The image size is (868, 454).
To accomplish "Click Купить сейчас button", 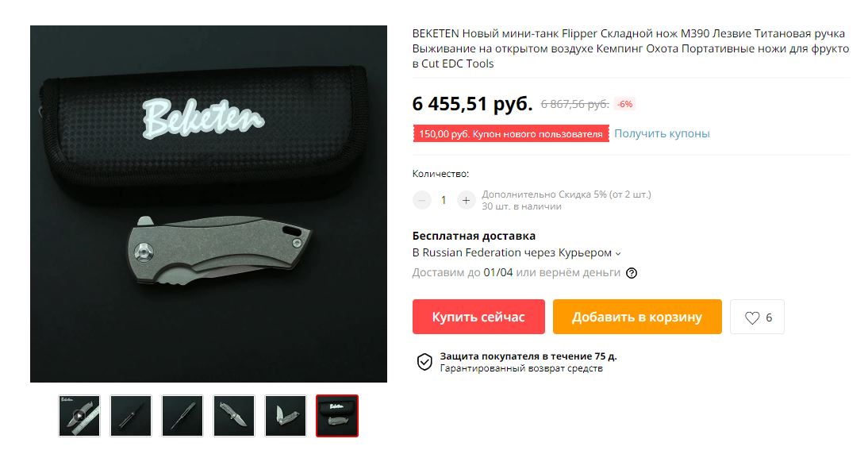I will pos(478,317).
